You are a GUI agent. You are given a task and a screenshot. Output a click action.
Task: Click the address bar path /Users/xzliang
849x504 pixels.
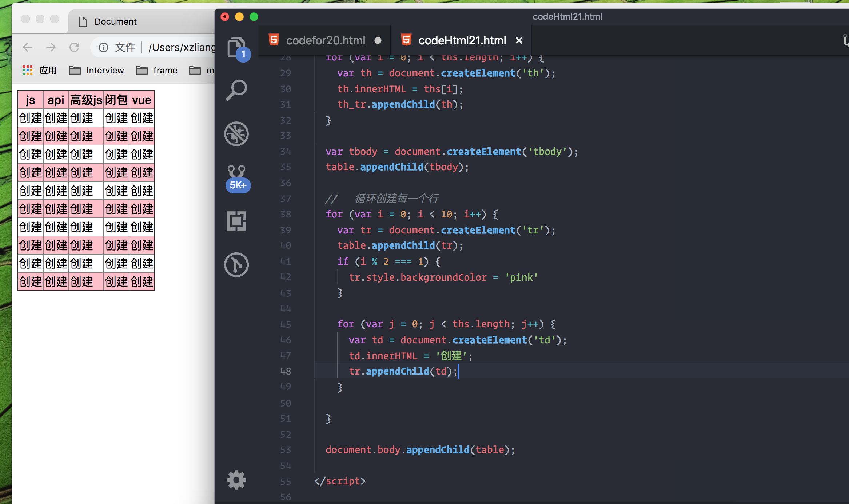181,48
